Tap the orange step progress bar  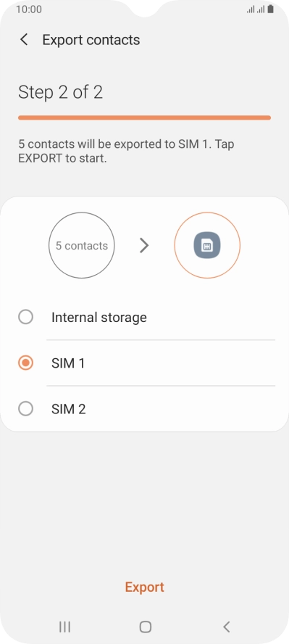click(x=144, y=118)
